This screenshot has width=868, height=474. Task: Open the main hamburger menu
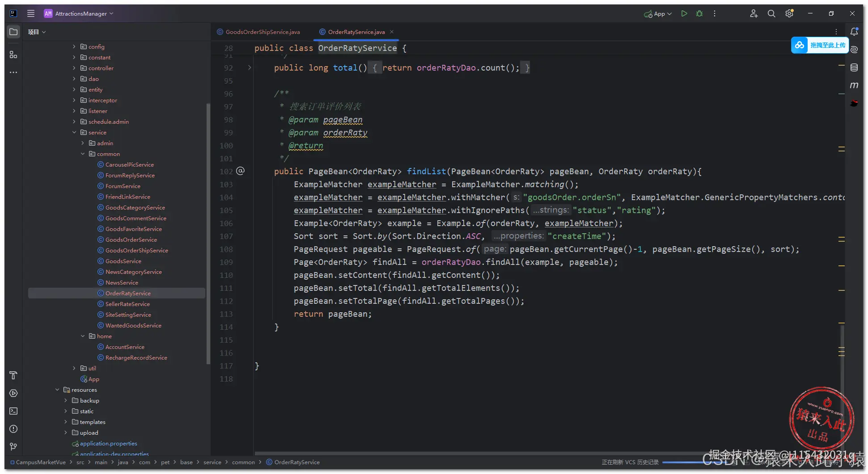(x=31, y=13)
